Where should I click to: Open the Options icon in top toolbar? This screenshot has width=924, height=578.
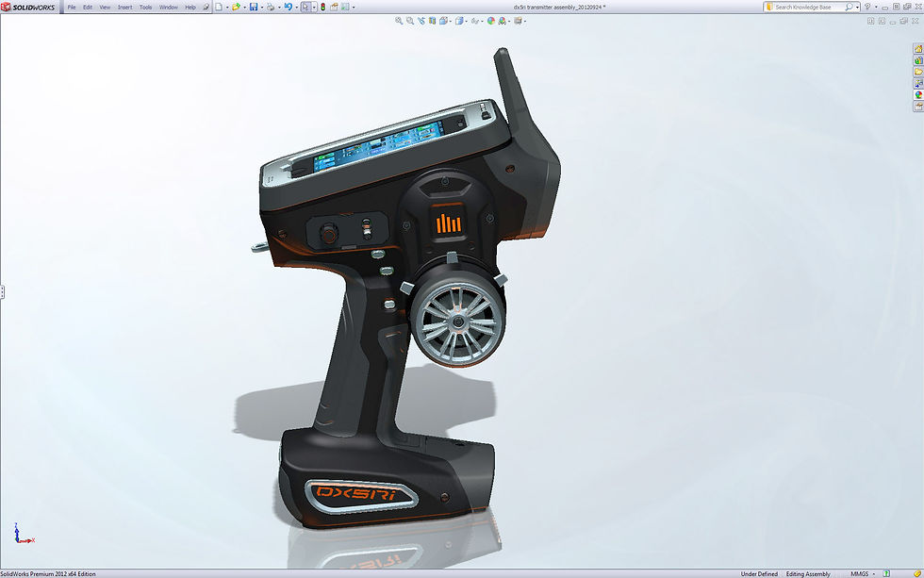pyautogui.click(x=345, y=7)
